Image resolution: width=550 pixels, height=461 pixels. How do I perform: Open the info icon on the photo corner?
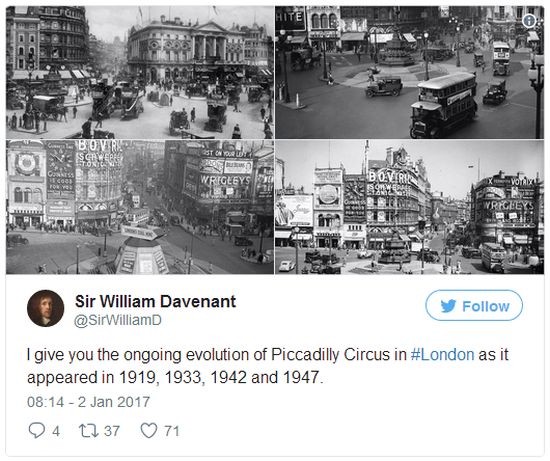[529, 21]
